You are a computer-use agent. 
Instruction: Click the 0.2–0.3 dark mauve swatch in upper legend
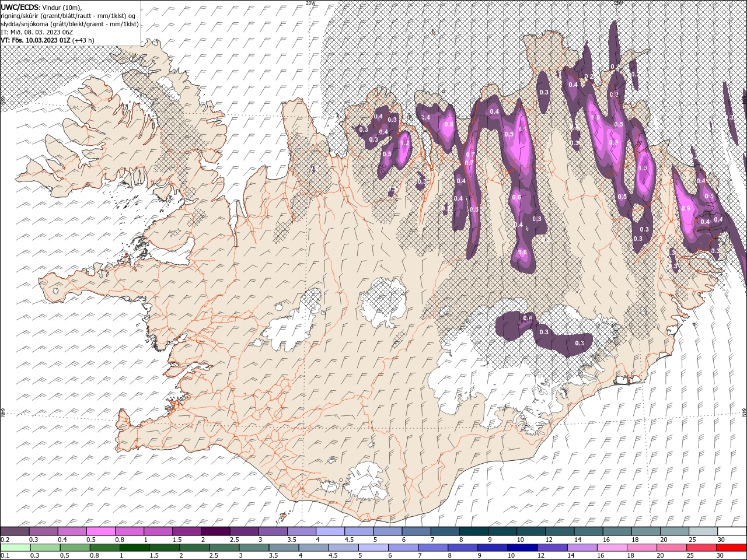coord(15,531)
